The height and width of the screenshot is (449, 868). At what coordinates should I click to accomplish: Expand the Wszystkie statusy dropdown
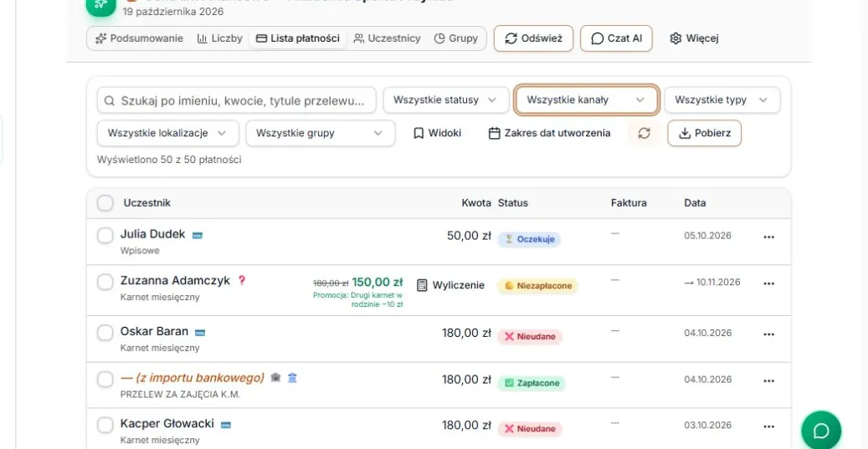click(445, 100)
